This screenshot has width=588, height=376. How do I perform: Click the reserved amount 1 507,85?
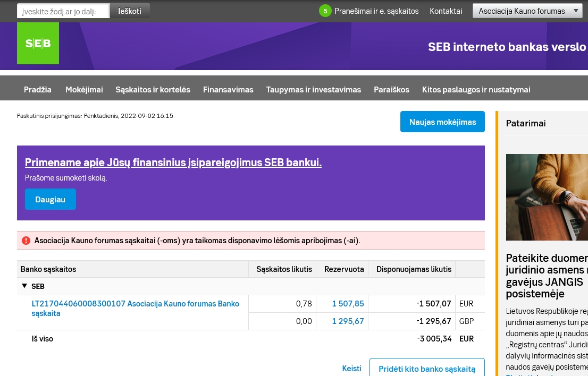click(348, 304)
